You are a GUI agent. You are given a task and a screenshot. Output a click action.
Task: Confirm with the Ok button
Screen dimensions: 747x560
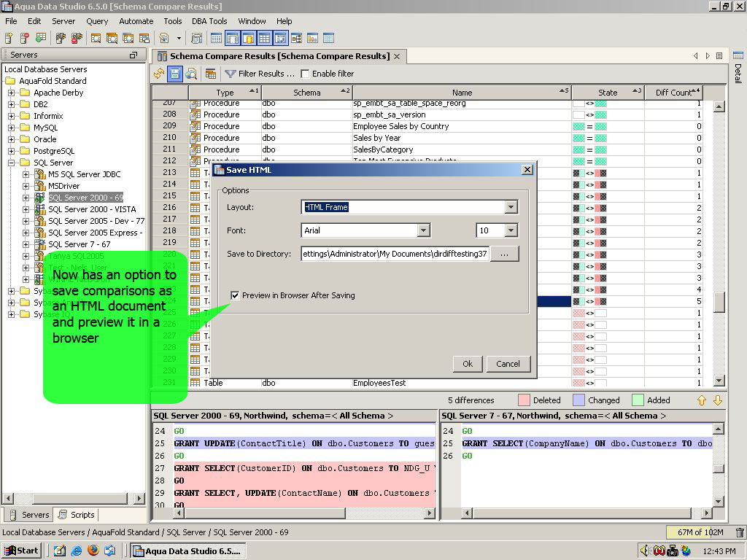[468, 364]
